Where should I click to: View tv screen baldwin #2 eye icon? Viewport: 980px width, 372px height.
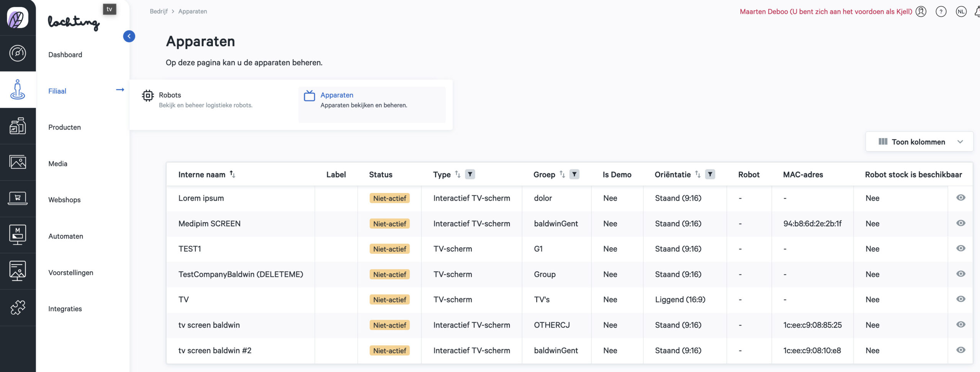coord(961,350)
